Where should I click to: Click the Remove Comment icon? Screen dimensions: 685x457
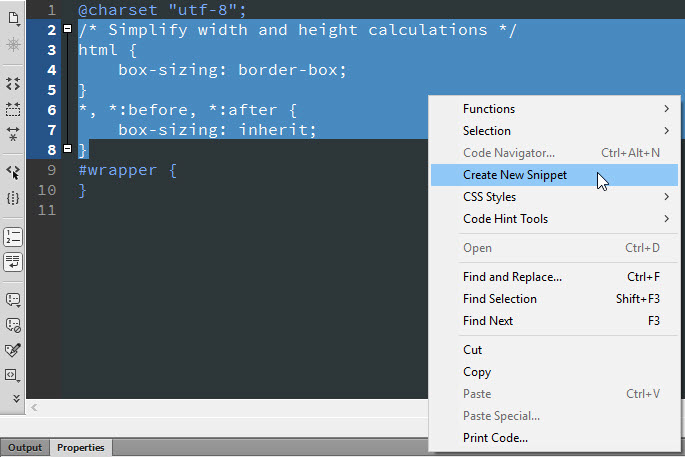[13, 324]
